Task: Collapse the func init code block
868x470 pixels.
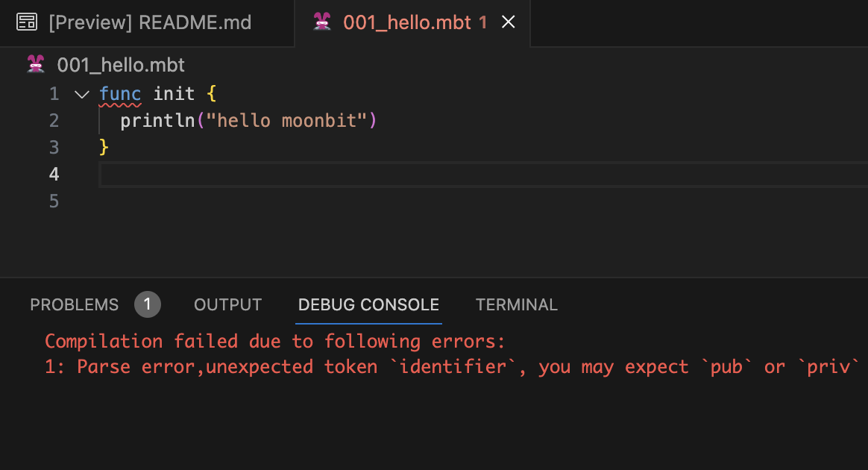Action: tap(81, 94)
